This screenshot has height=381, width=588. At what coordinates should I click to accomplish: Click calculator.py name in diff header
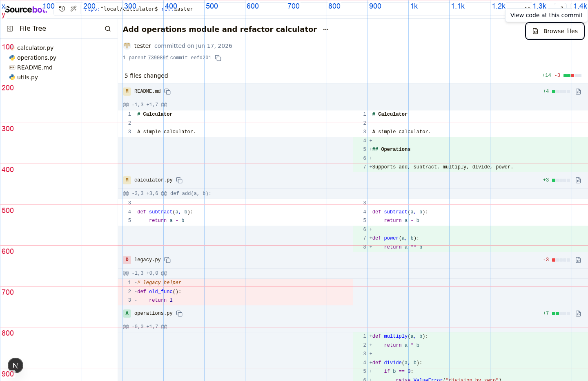point(154,180)
